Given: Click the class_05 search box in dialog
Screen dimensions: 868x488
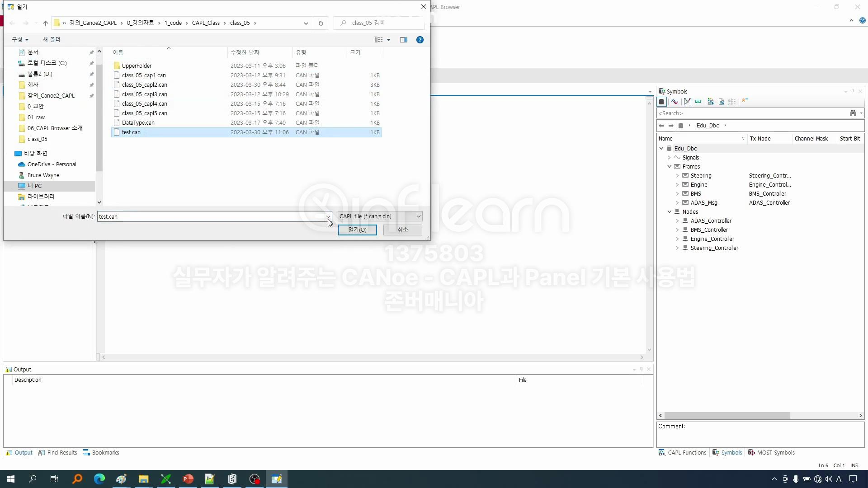Looking at the screenshot, I should [x=379, y=23].
